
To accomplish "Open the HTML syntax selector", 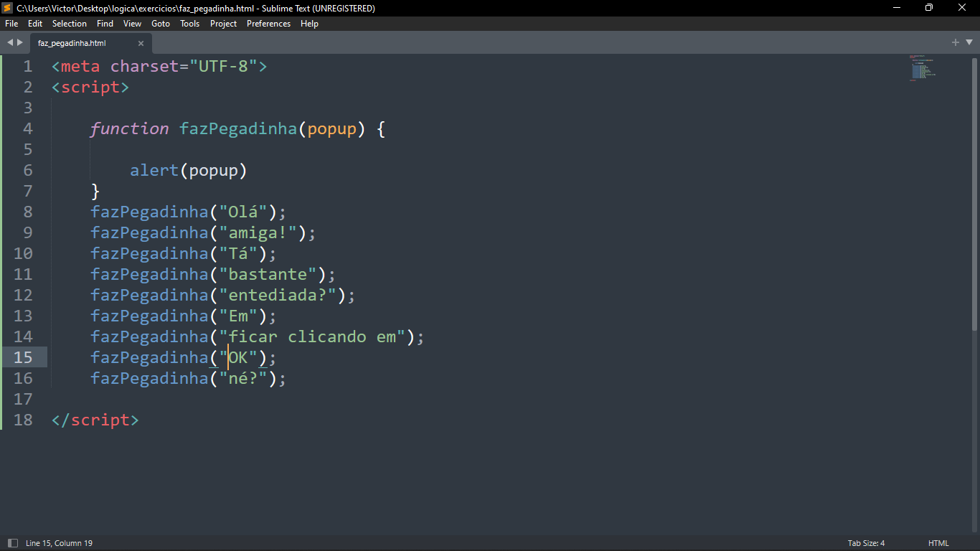I will click(x=938, y=543).
